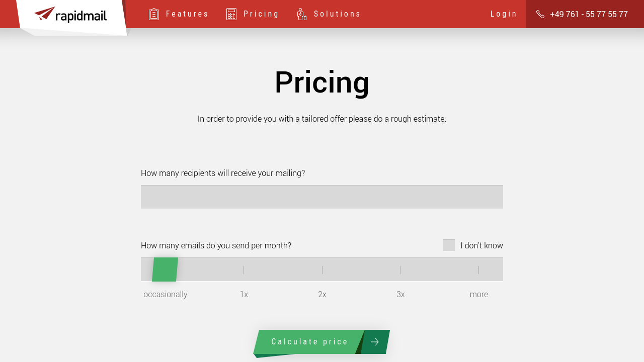Open the Pricing menu item
This screenshot has width=644, height=362.
click(x=261, y=14)
